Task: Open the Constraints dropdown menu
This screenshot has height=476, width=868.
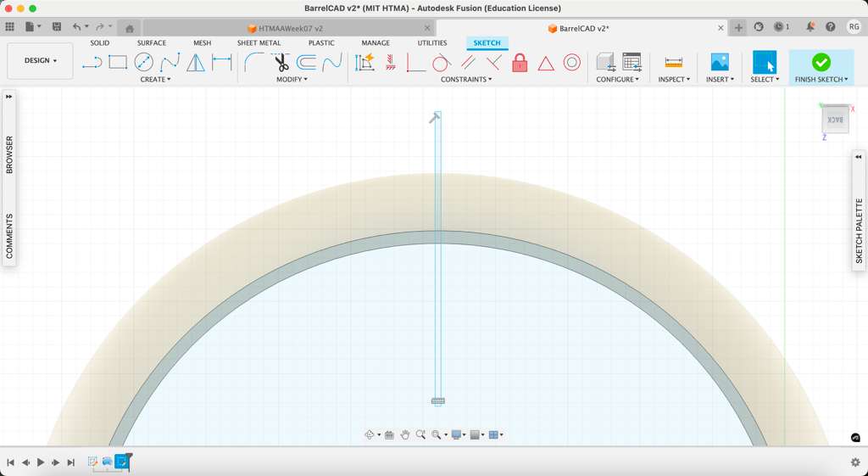Action: (x=466, y=80)
